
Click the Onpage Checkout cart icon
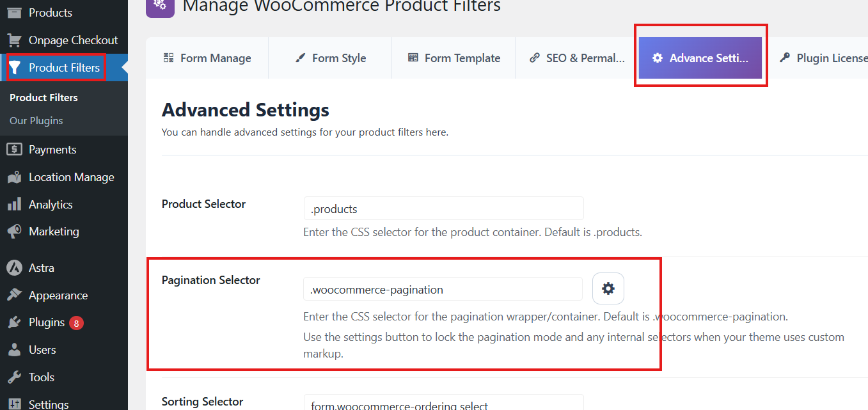tap(14, 40)
